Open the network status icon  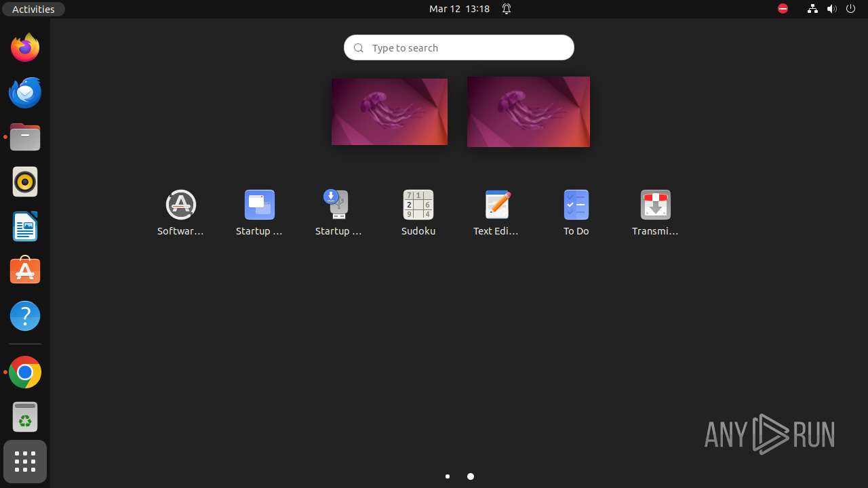click(x=812, y=9)
